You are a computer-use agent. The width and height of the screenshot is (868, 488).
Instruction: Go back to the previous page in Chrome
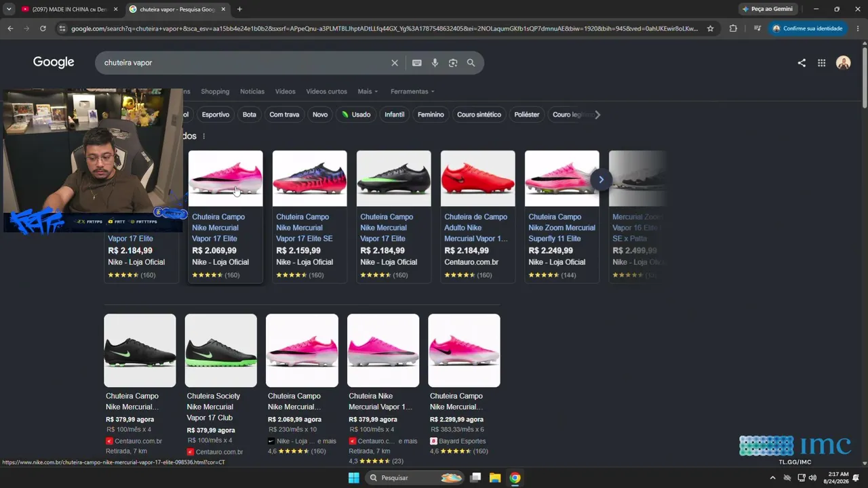(10, 28)
